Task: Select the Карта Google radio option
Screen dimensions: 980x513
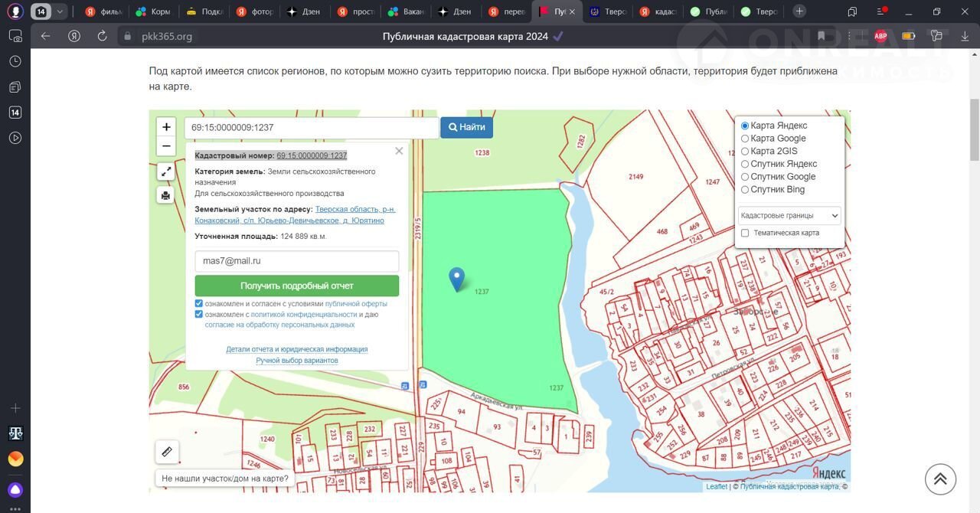Action: 745,139
